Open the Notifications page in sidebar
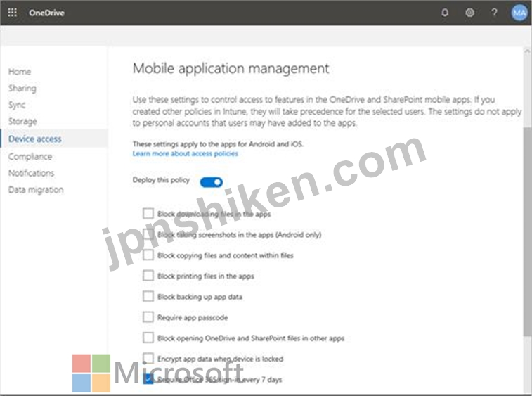Viewport: 532px width, 396px height. pos(31,173)
